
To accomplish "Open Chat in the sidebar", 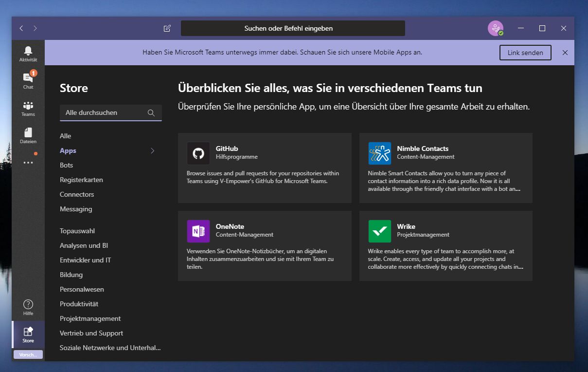I will point(28,81).
